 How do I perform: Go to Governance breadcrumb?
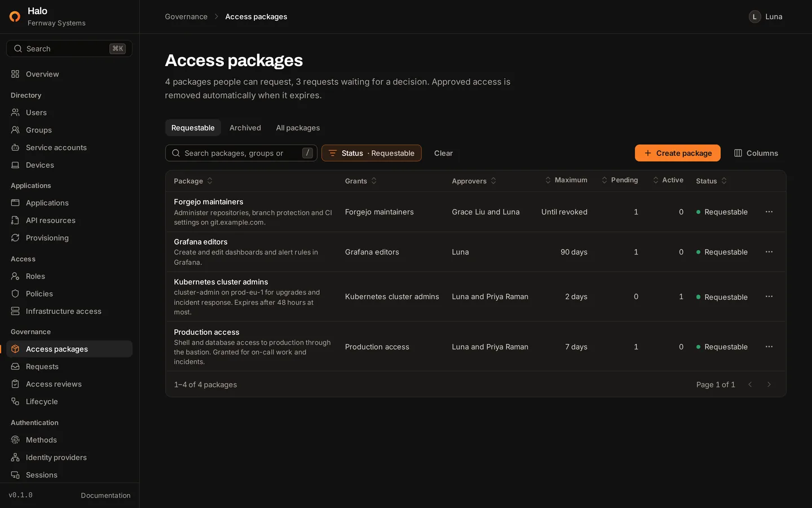186,16
